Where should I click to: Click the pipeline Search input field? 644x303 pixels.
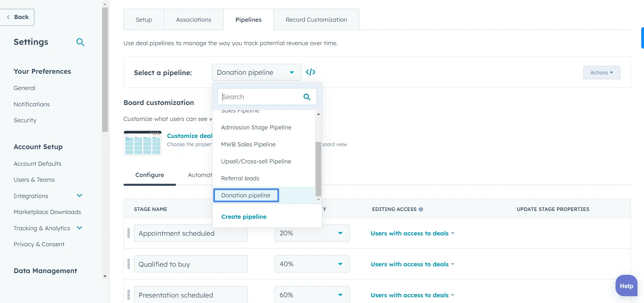pos(260,97)
